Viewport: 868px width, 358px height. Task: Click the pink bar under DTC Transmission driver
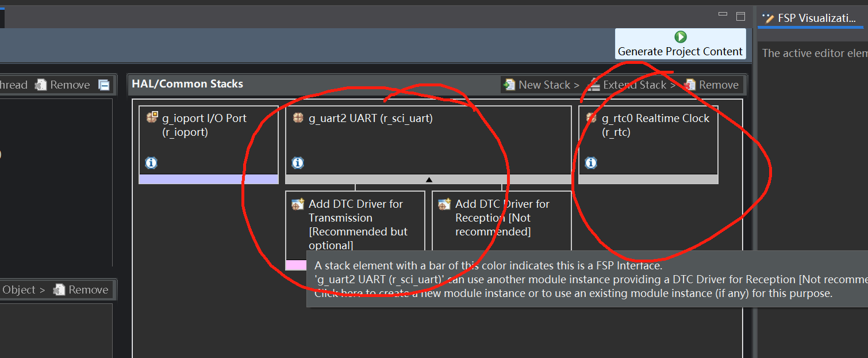point(296,265)
